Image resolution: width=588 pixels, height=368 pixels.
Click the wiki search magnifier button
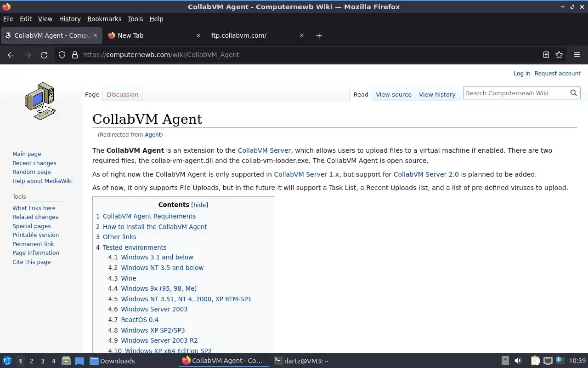574,93
